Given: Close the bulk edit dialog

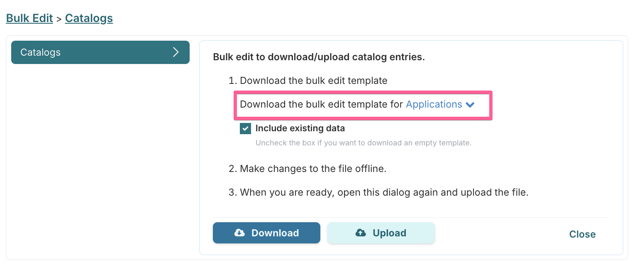Looking at the screenshot, I should (582, 234).
